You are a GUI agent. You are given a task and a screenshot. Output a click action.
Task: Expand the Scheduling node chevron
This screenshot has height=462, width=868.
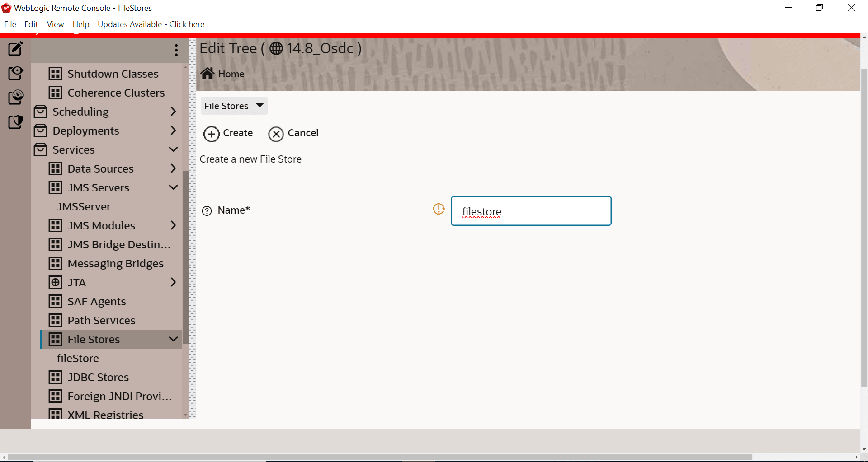(173, 111)
